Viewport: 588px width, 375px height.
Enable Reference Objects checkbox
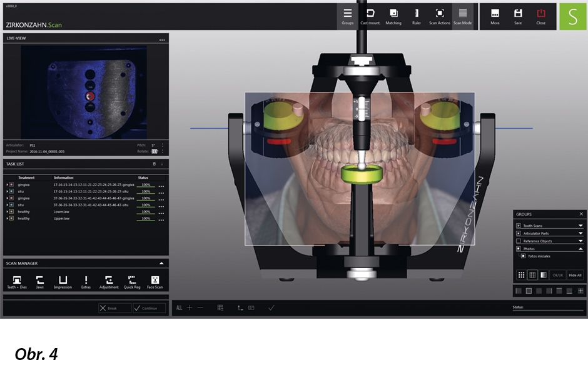(x=519, y=241)
